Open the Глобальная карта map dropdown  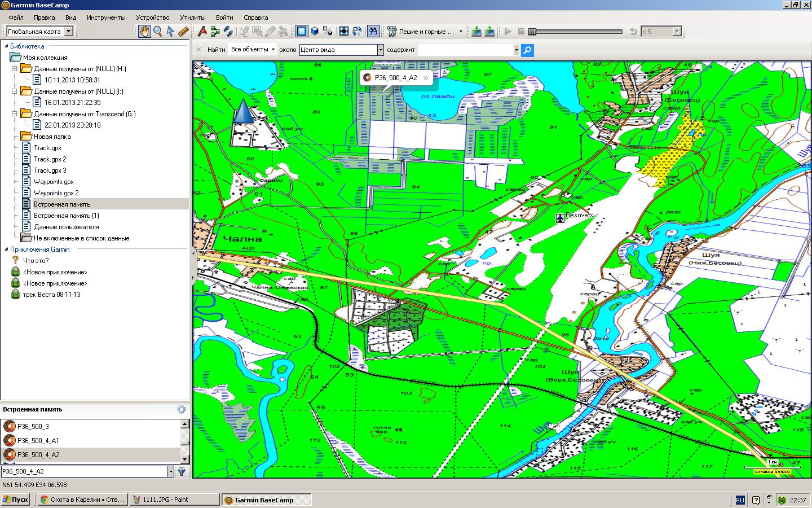click(x=68, y=32)
